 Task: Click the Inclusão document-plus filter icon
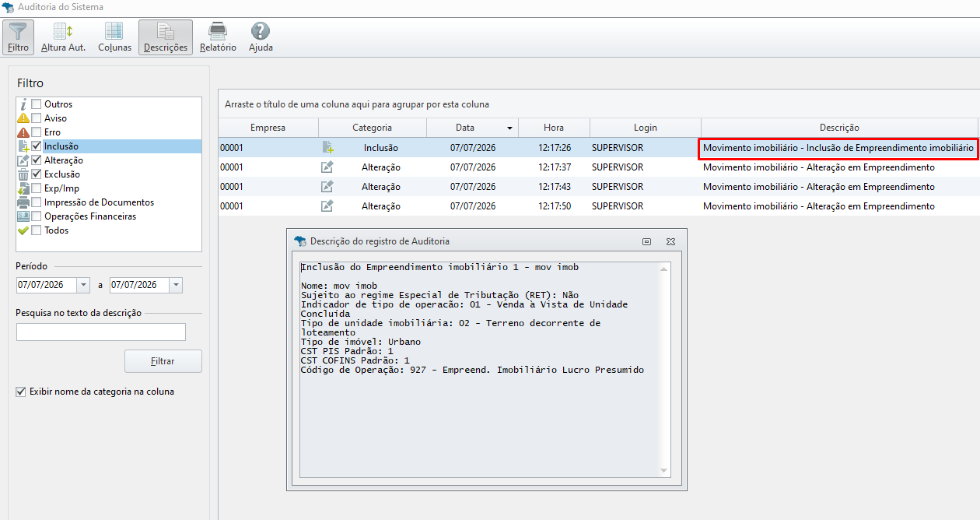[x=23, y=146]
